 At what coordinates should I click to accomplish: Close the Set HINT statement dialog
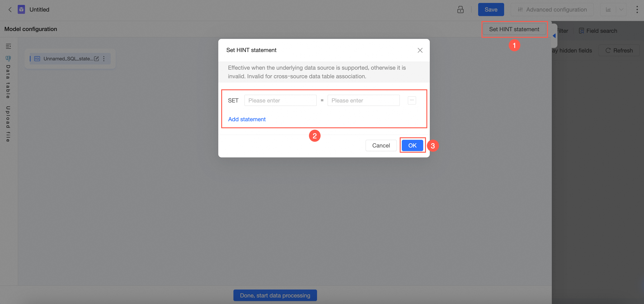420,50
